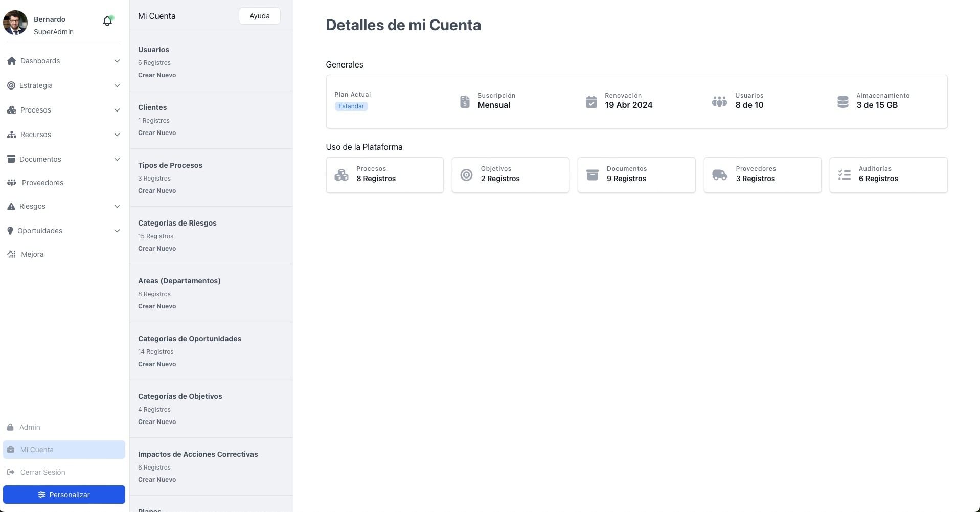Open Categorías de Objetivos heading

pyautogui.click(x=180, y=396)
